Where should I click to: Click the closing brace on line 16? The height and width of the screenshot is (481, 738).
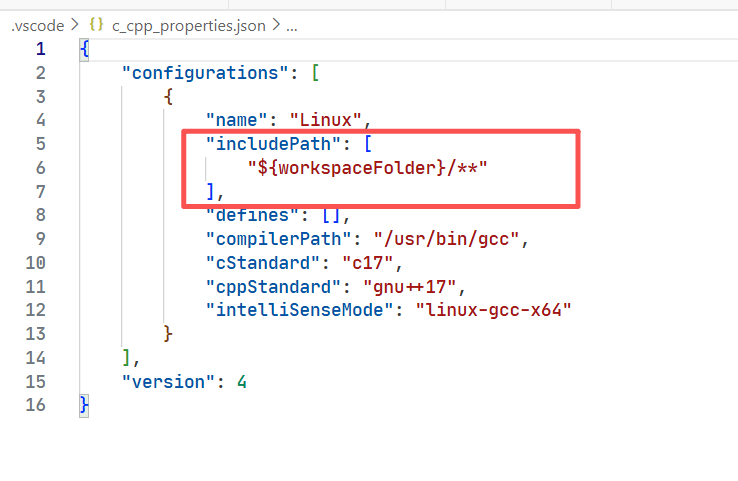(84, 405)
